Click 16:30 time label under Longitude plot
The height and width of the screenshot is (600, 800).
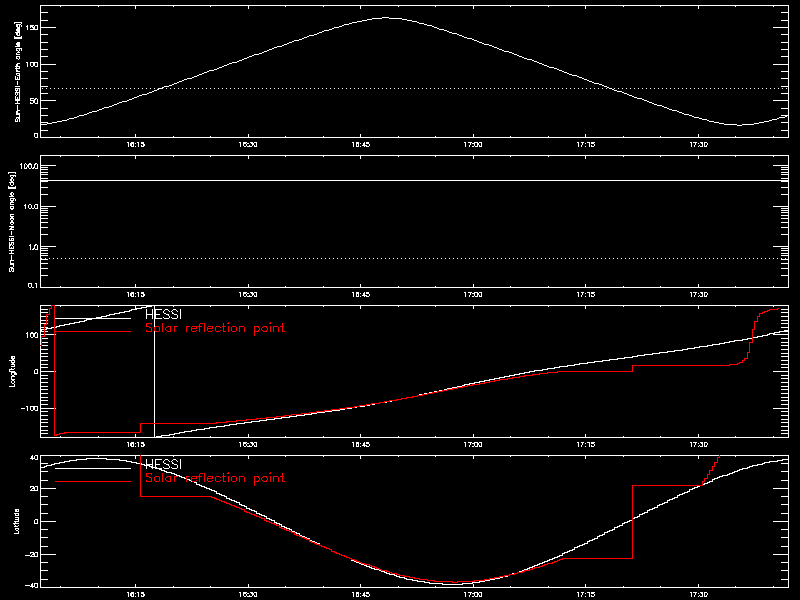point(248,445)
